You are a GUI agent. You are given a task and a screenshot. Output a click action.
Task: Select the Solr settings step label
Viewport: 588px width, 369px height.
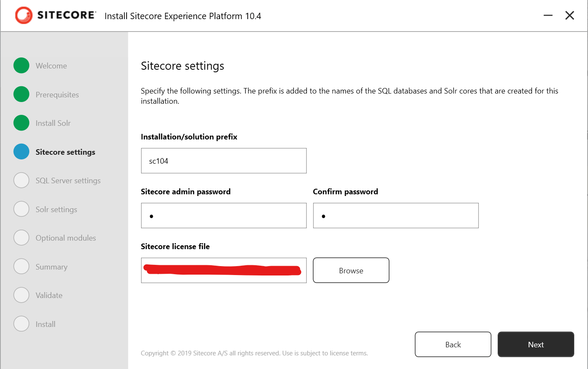tap(57, 210)
